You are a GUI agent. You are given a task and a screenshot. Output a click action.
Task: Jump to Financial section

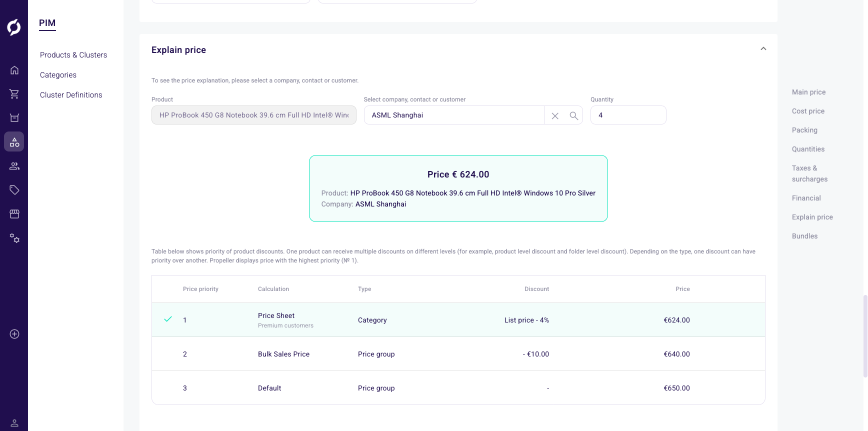point(806,198)
